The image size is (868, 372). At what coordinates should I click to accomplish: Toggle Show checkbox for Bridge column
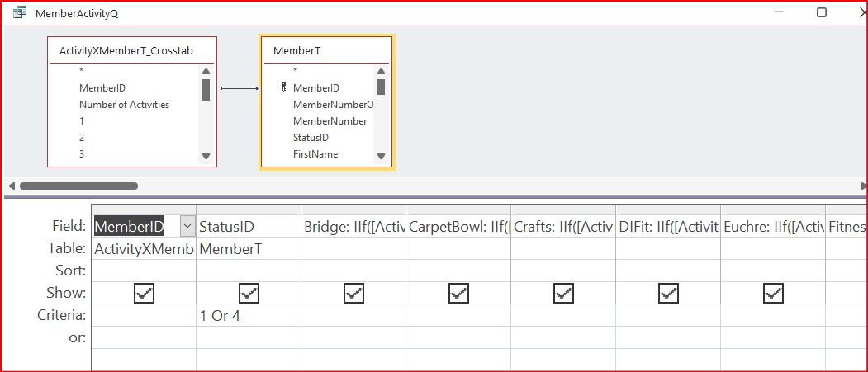(353, 293)
